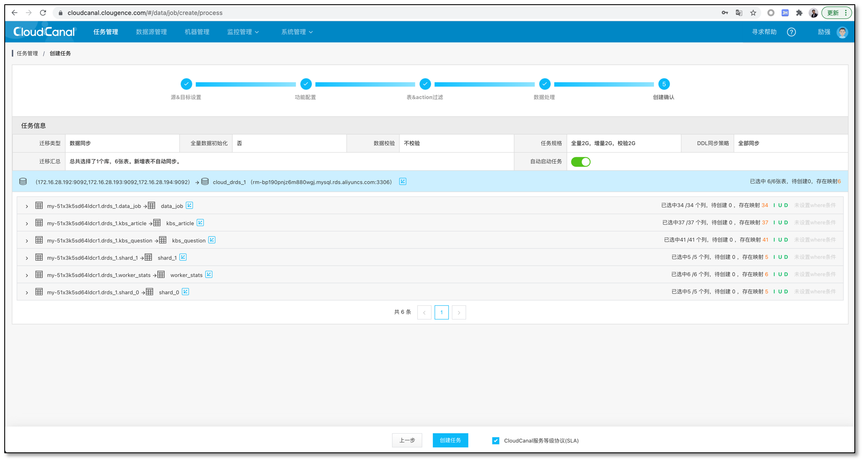The width and height of the screenshot is (868, 466).
Task: Click the 创建任务 button
Action: [450, 440]
